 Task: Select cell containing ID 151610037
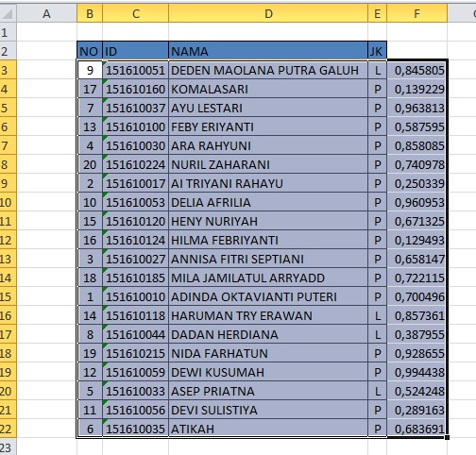click(136, 109)
